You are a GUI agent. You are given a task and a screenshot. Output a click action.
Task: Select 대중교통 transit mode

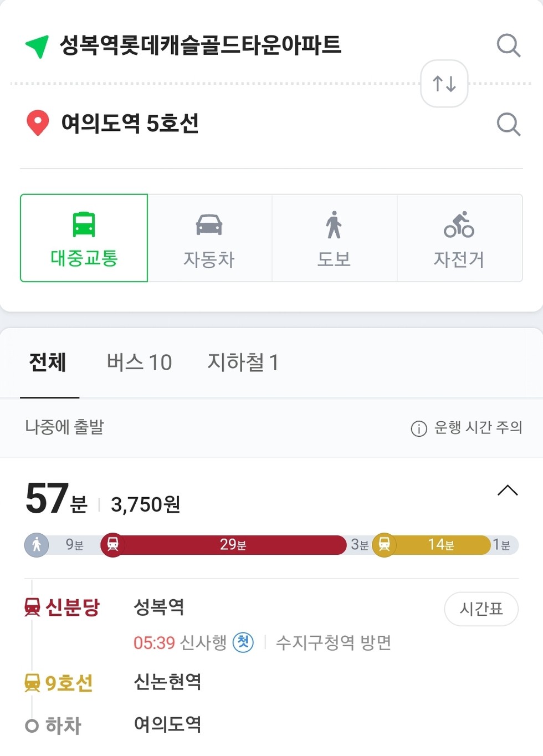[84, 238]
